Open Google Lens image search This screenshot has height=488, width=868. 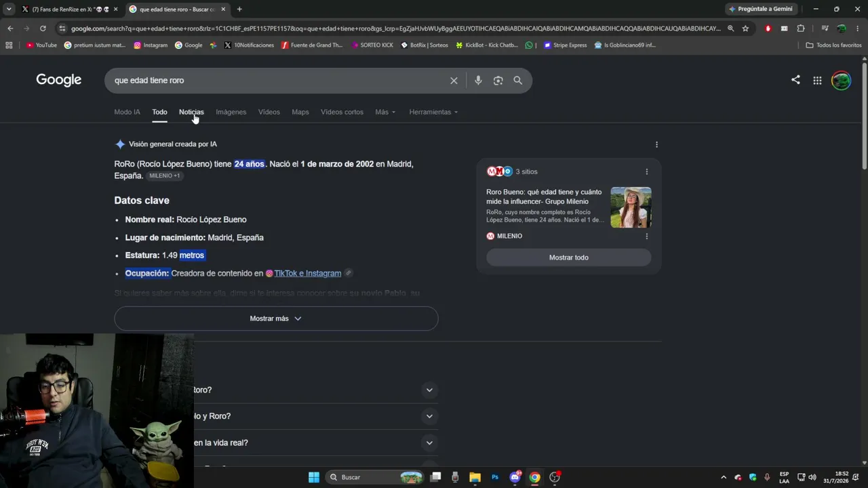point(498,81)
